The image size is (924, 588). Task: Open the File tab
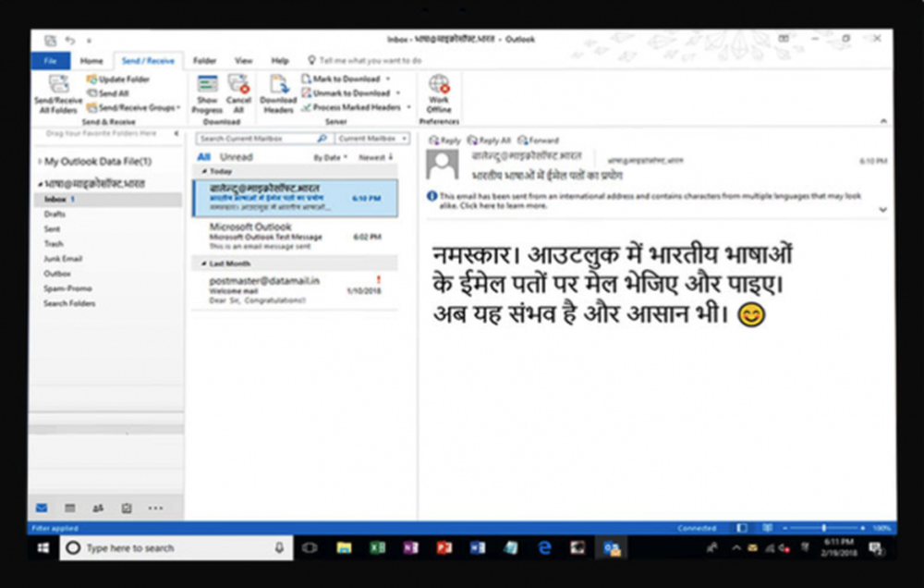coord(50,61)
